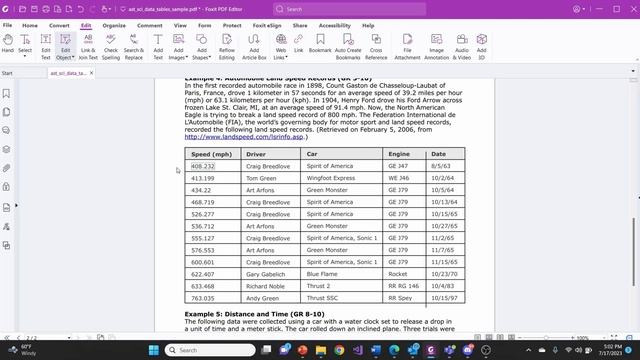Switch to the Convert ribbon tab
640x360 pixels.
pyautogui.click(x=59, y=25)
